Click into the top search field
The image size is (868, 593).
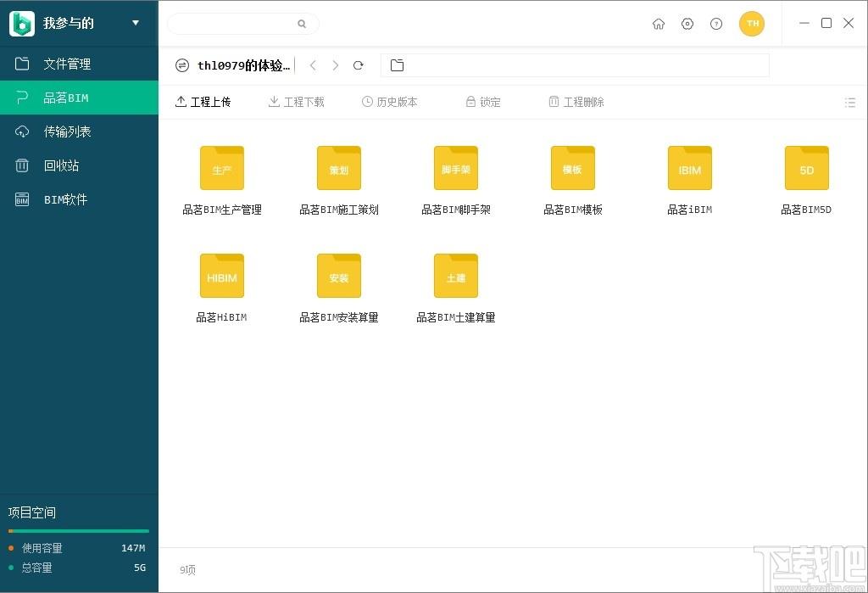click(243, 24)
